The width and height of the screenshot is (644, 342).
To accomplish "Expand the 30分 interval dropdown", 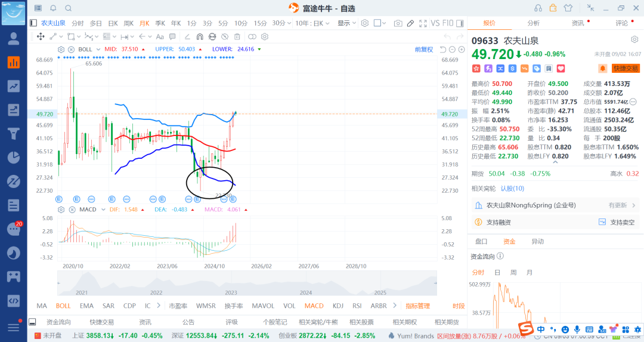I will coord(289,23).
